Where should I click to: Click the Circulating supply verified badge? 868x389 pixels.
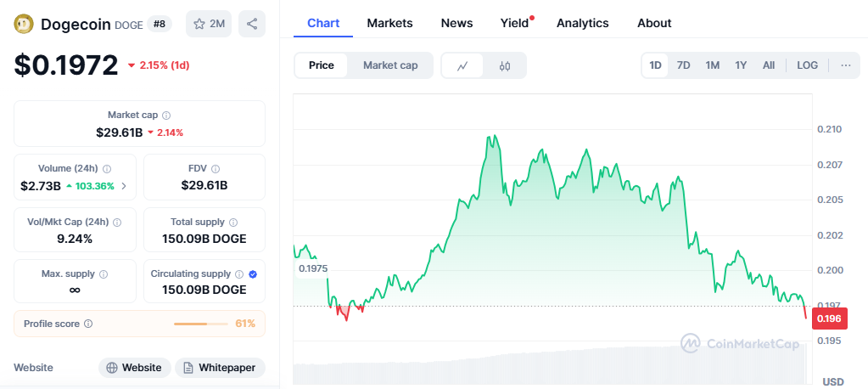click(x=253, y=273)
